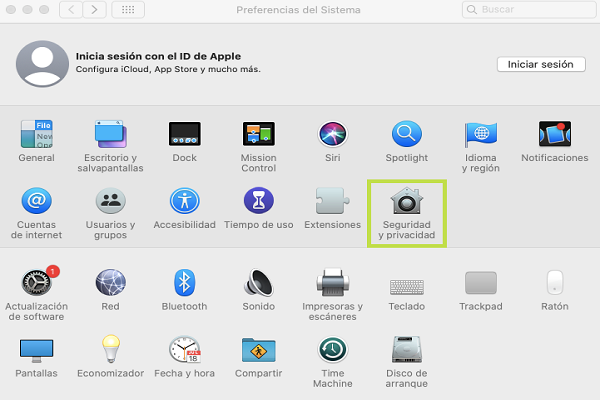Image resolution: width=600 pixels, height=400 pixels.
Task: Click the show all preferences grid button
Action: (128, 9)
